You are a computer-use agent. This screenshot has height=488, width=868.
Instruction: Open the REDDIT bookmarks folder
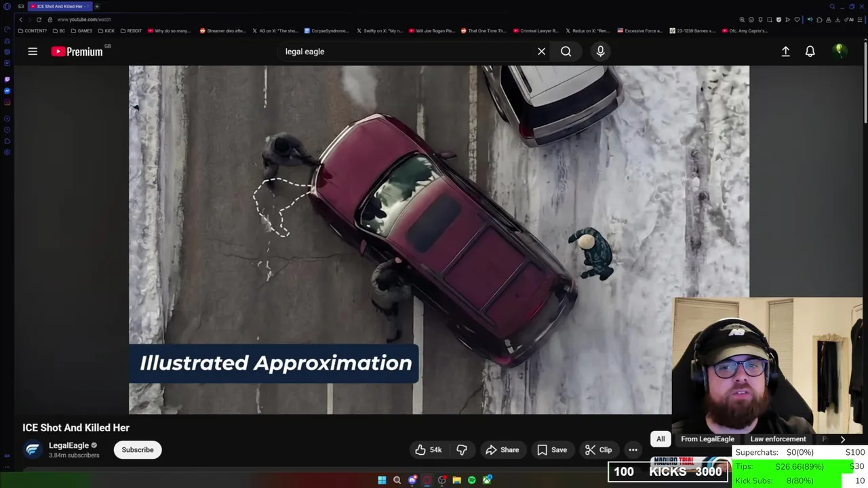(x=131, y=30)
